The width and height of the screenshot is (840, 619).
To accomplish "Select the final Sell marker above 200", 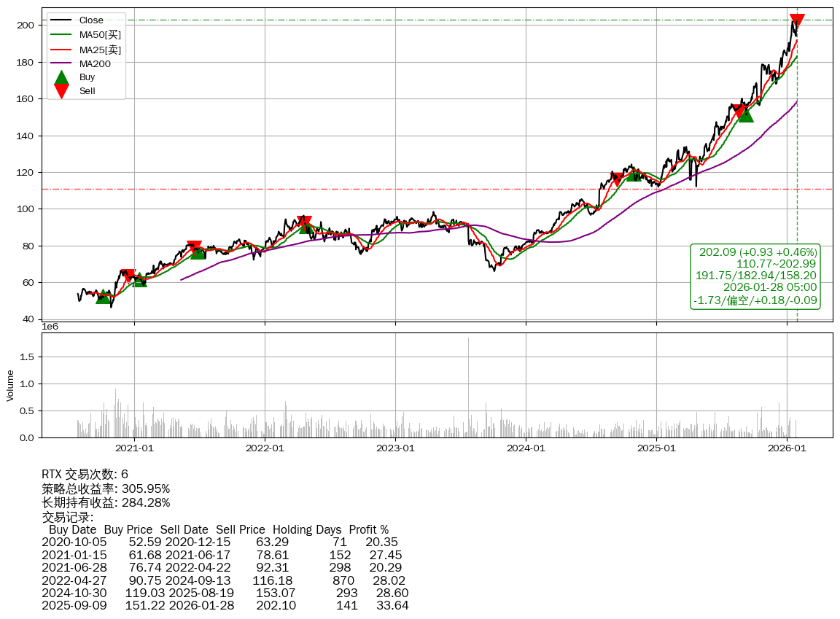I will pos(797,20).
